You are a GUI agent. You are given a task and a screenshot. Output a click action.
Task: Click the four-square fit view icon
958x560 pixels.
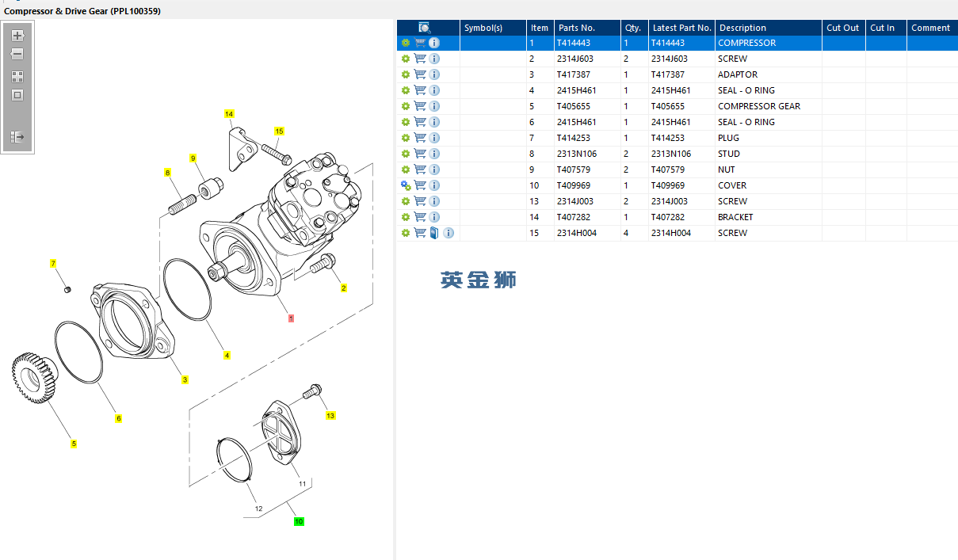point(17,77)
